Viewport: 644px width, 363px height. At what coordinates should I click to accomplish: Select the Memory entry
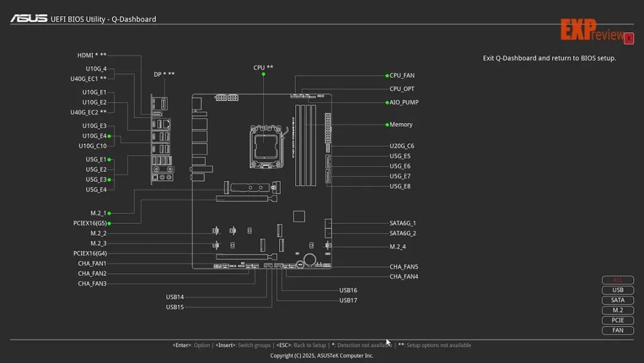tap(401, 125)
